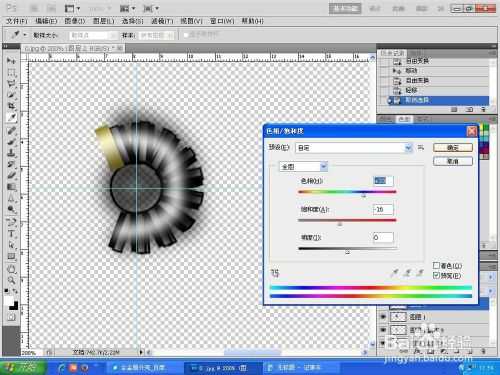
Task: Delete current state in History panel
Action: (x=483, y=109)
